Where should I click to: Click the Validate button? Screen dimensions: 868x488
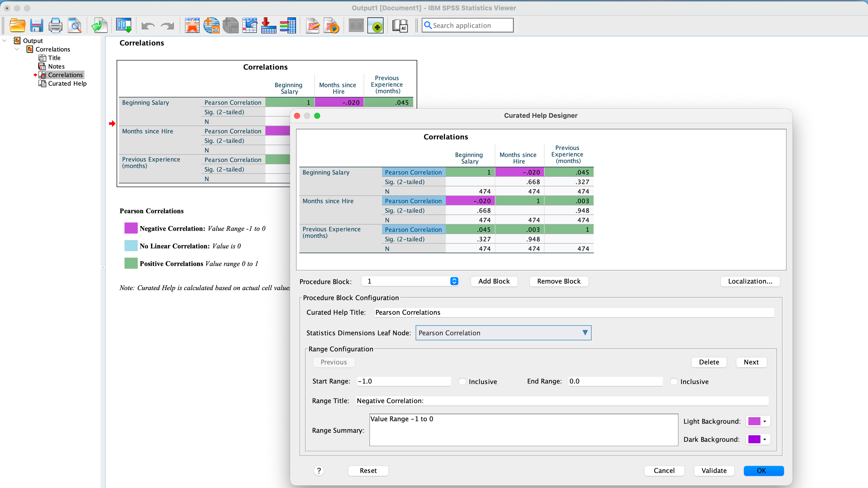(x=714, y=470)
